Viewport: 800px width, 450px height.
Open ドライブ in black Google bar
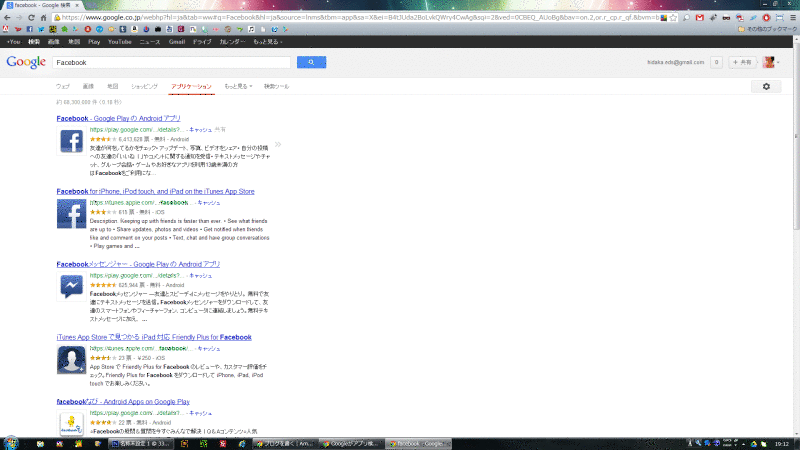point(202,42)
